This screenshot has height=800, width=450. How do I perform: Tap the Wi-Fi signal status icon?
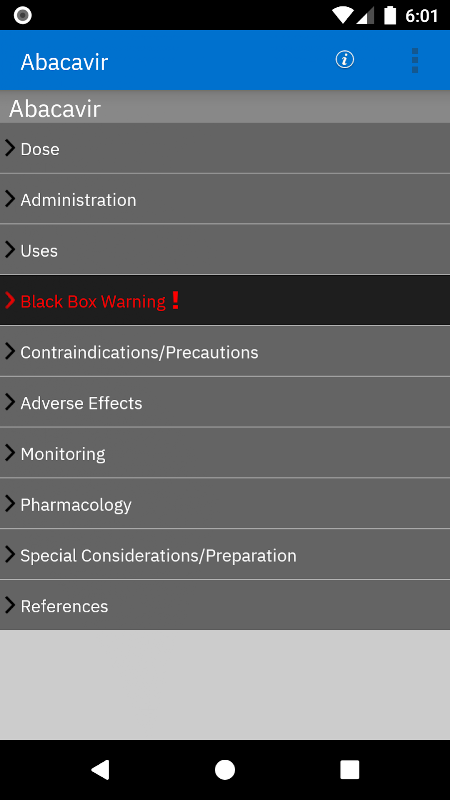pyautogui.click(x=342, y=15)
